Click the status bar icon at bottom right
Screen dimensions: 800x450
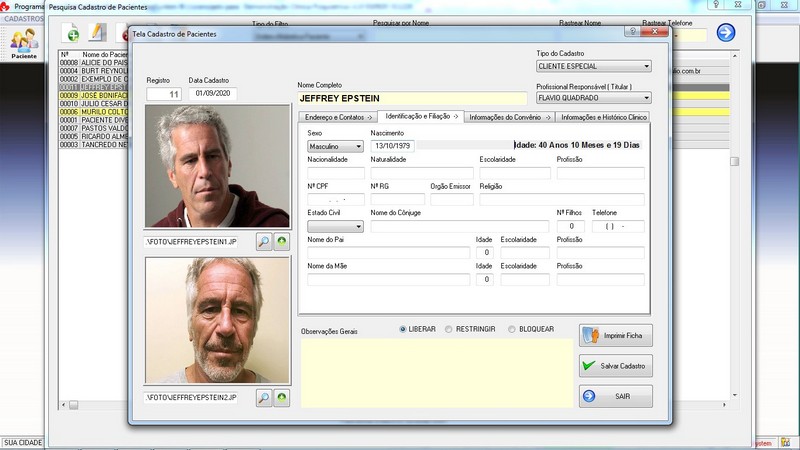tap(785, 442)
